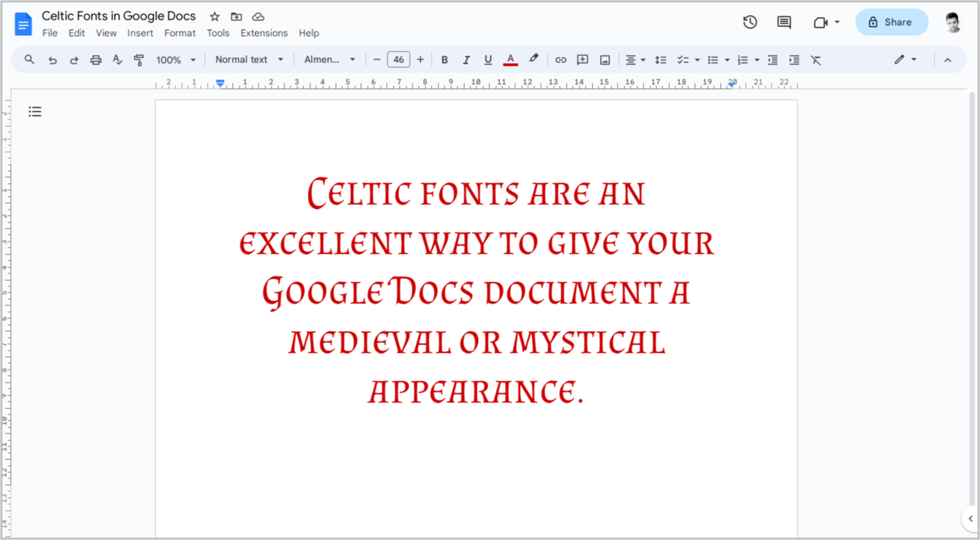Open the numbered list options arrow
The width and height of the screenshot is (980, 540).
pyautogui.click(x=757, y=60)
